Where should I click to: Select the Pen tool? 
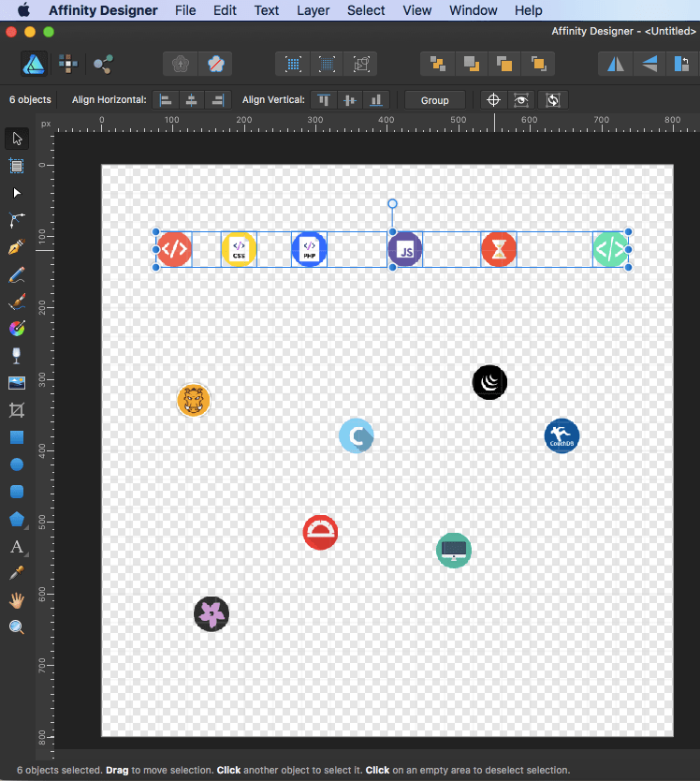pos(17,248)
